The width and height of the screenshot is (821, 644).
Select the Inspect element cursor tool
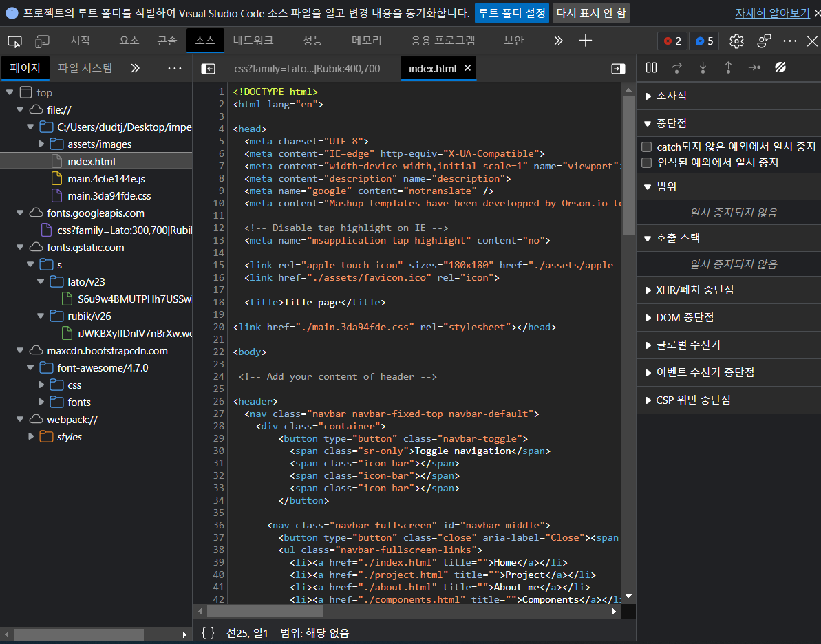coord(14,41)
